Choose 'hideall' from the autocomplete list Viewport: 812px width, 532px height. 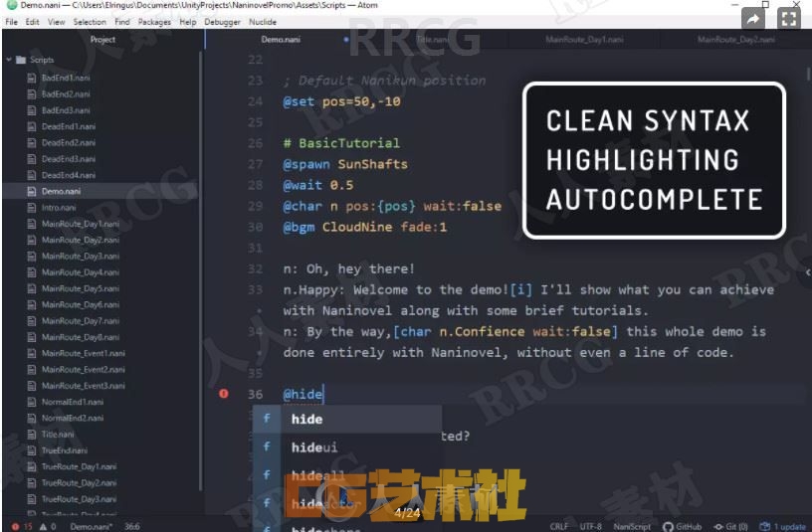click(x=347, y=475)
